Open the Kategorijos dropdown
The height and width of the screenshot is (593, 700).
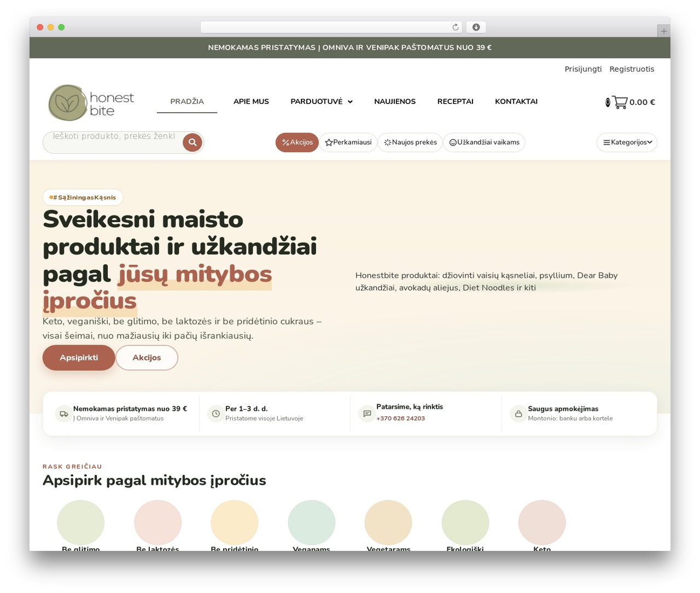tap(627, 143)
